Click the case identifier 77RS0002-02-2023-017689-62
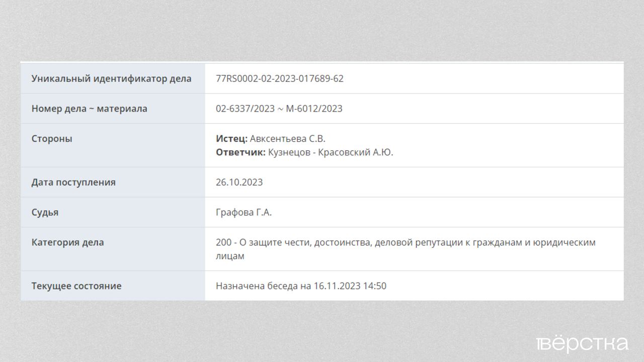Image resolution: width=644 pixels, height=362 pixels. tap(279, 78)
